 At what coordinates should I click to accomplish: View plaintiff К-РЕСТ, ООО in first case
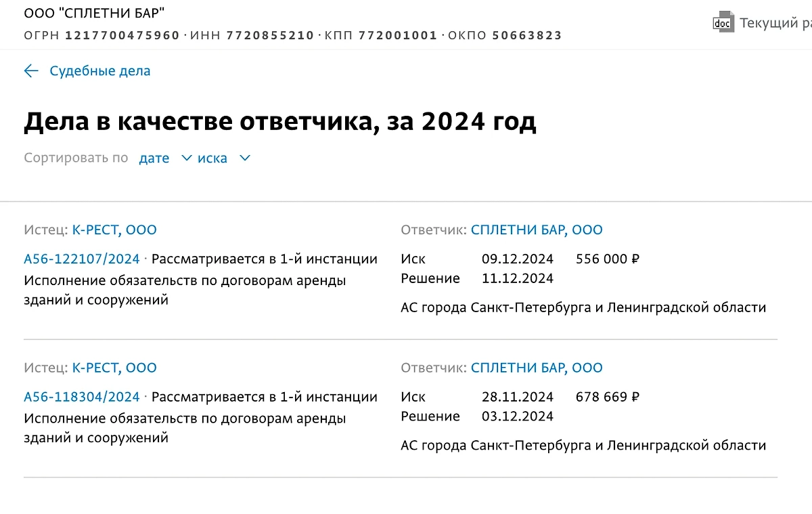tap(114, 230)
